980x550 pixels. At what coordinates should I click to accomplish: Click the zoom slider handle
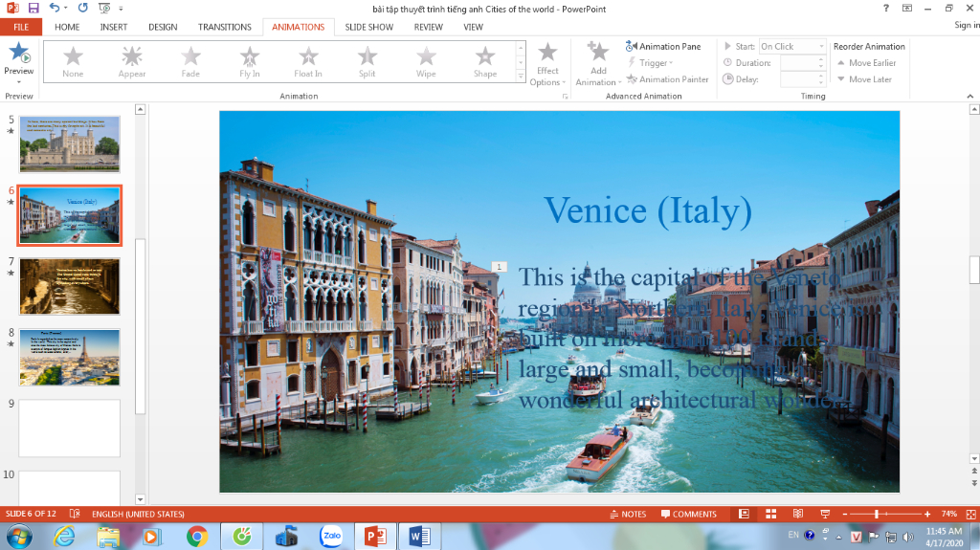tap(877, 514)
